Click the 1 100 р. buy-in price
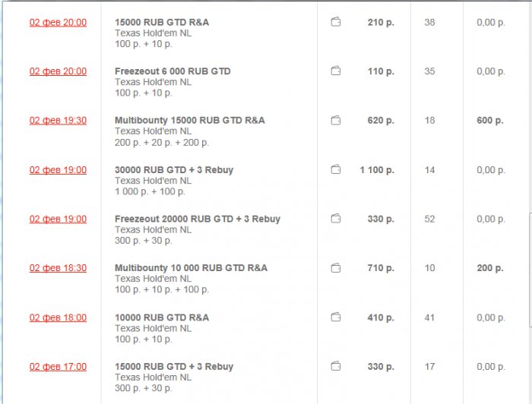Image resolution: width=532 pixels, height=404 pixels. point(377,170)
